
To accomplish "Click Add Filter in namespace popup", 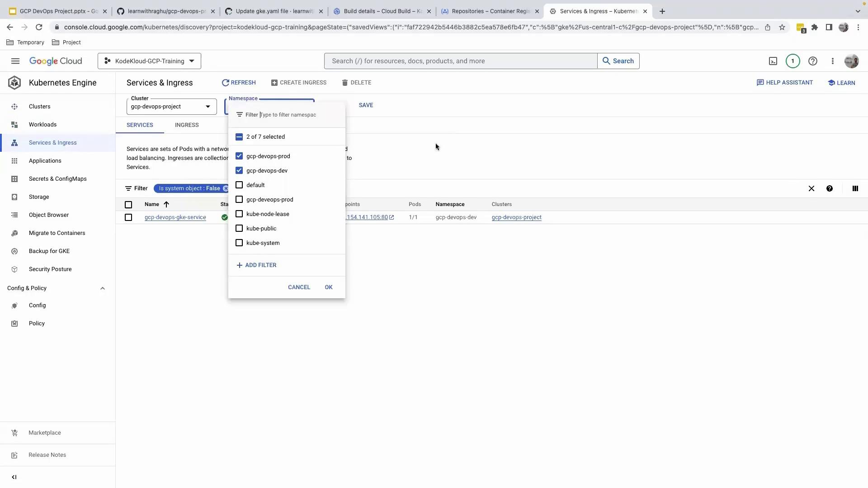I will click(256, 265).
